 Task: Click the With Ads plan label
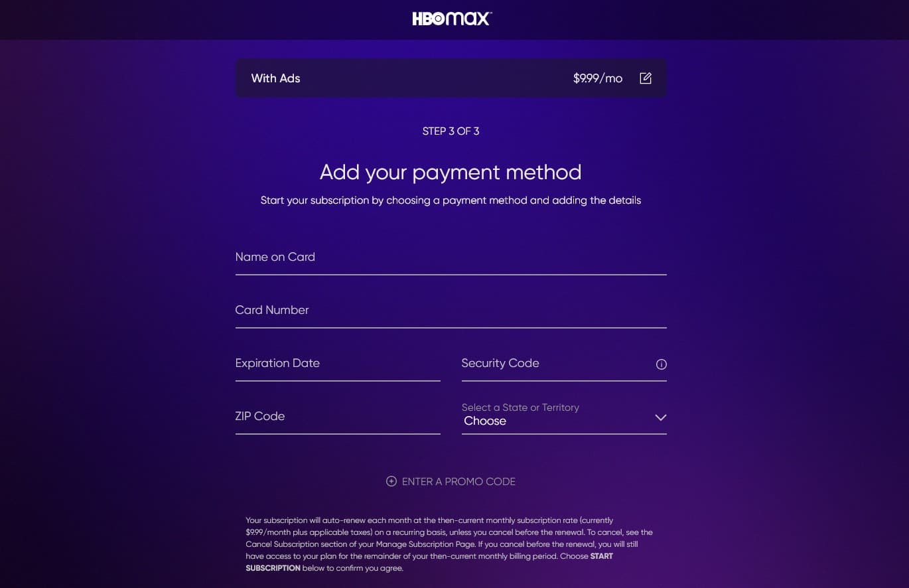pyautogui.click(x=275, y=78)
